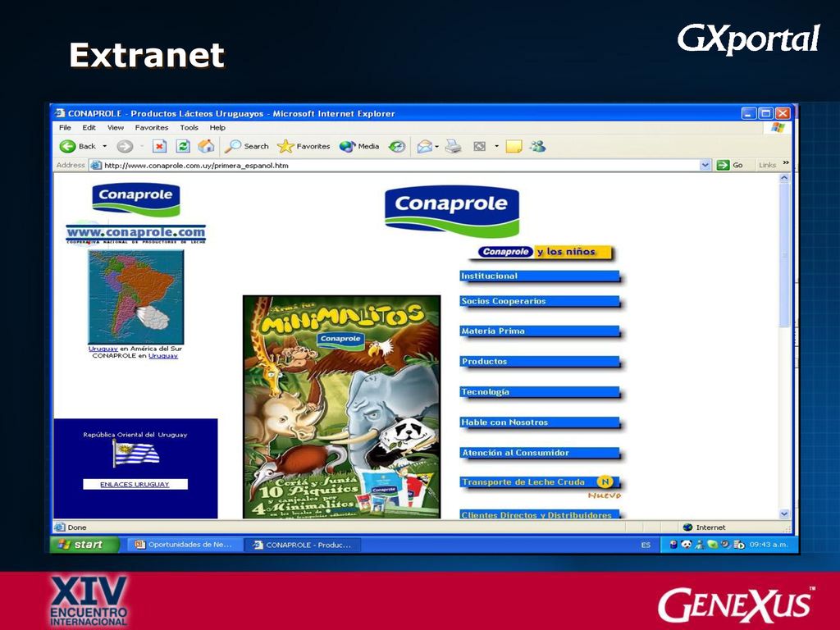Open Clientes Directos y Distribuidores section

click(x=540, y=515)
